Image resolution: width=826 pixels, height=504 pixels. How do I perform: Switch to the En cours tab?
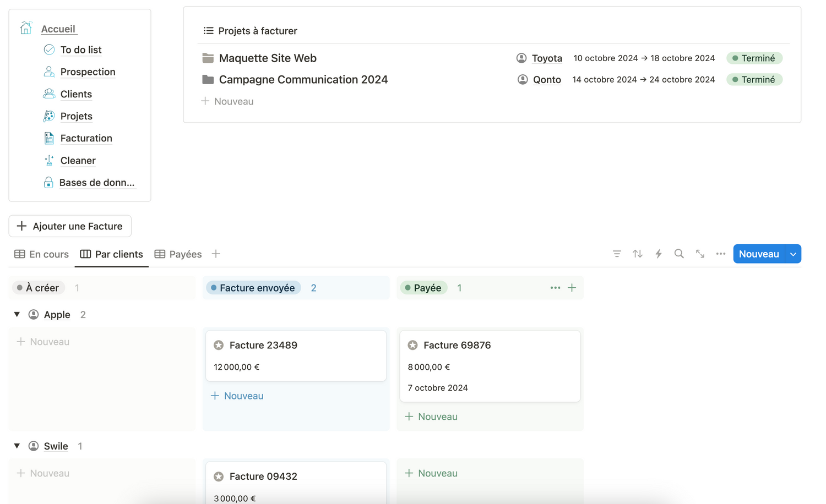(42, 254)
